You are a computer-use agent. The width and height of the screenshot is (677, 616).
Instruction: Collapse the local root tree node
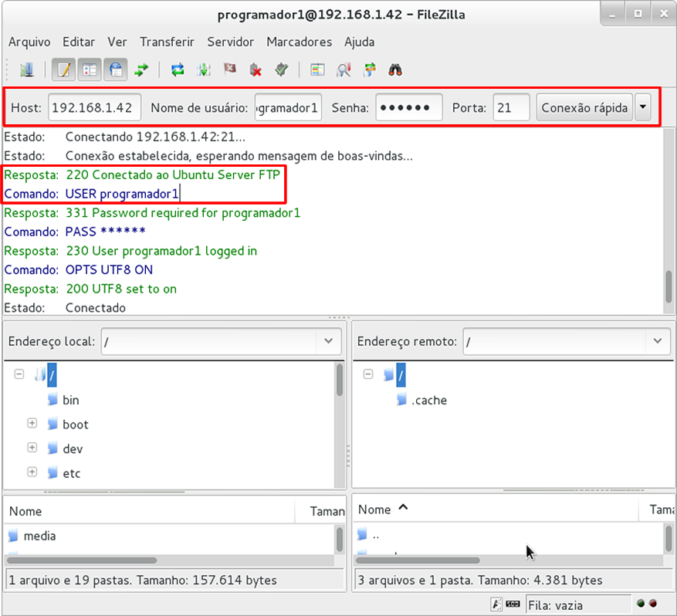tap(19, 374)
